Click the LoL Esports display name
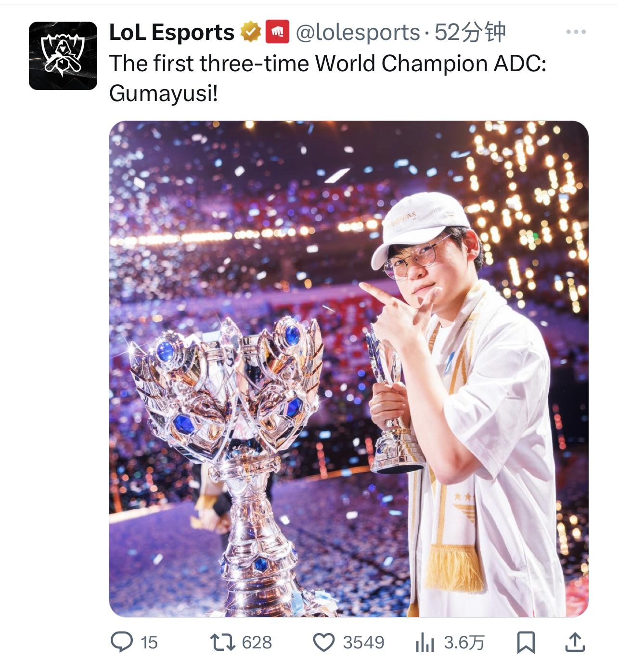Image resolution: width=618 pixels, height=672 pixels. tap(172, 32)
